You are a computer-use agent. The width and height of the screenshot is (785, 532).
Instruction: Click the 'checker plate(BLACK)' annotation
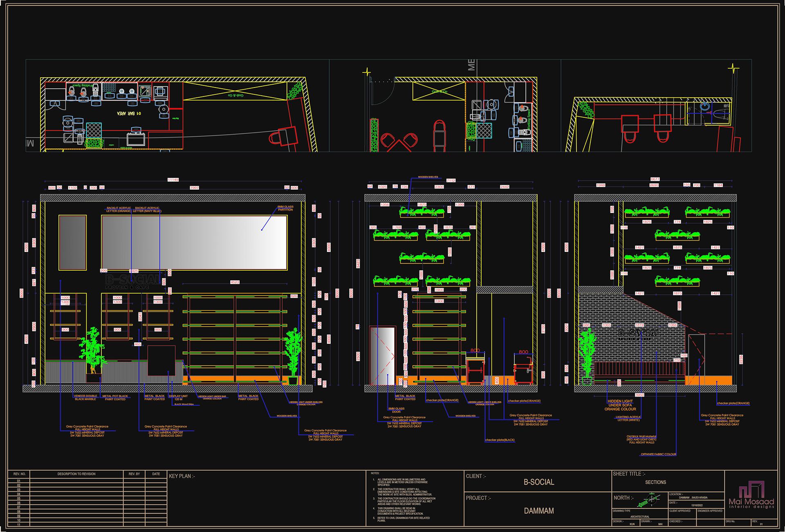pos(500,440)
